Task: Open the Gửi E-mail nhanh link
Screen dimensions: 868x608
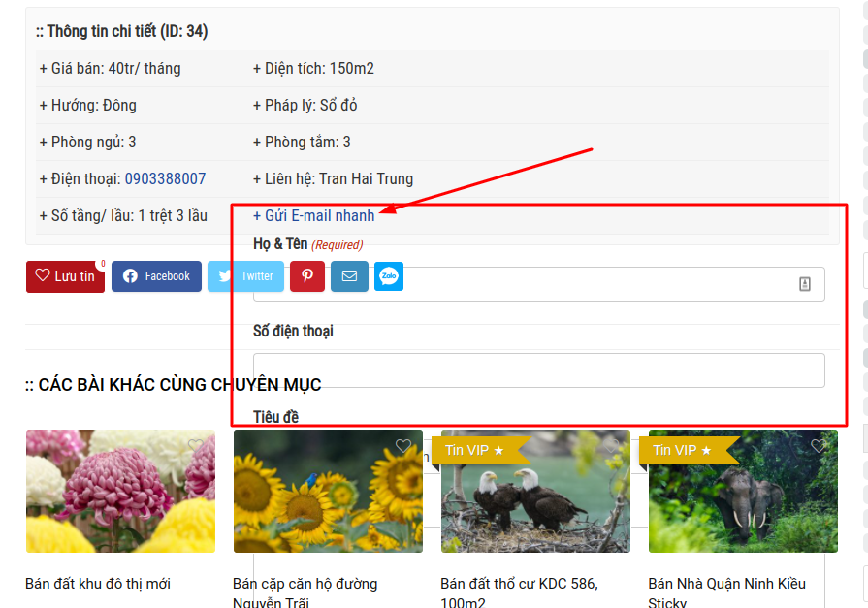Action: tap(314, 215)
